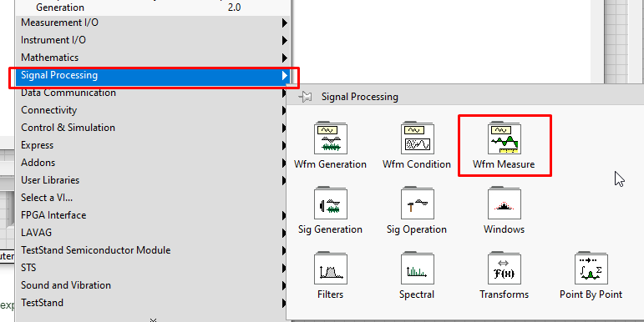Pin the Signal Processing palette with thumbtack
644x322 pixels.
pyautogui.click(x=305, y=97)
